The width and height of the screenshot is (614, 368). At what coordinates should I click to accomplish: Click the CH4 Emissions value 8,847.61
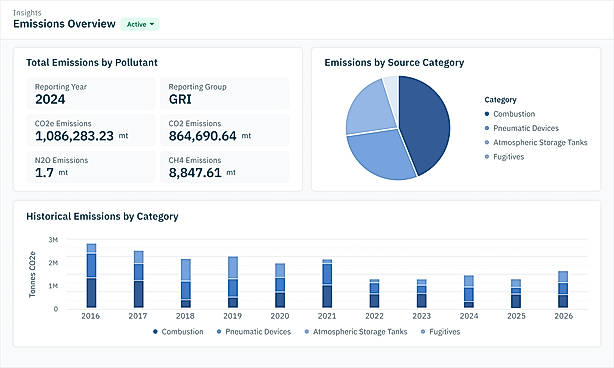(x=195, y=173)
